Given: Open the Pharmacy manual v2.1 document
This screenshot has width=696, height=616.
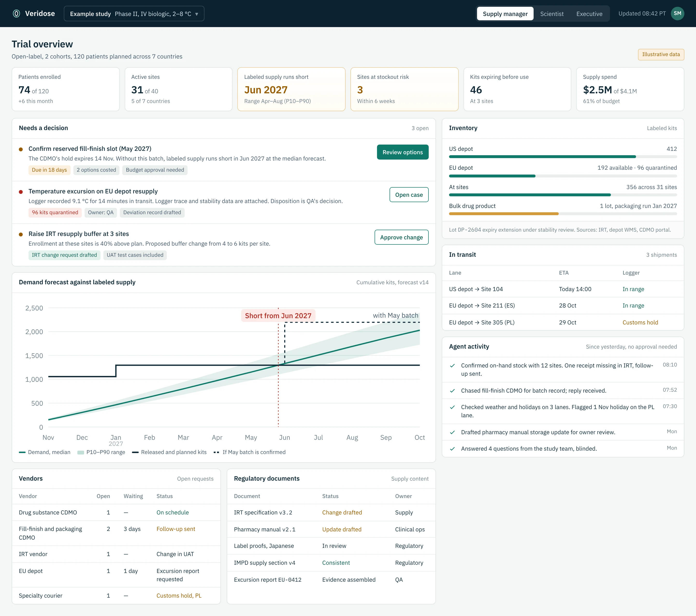Looking at the screenshot, I should point(265,529).
